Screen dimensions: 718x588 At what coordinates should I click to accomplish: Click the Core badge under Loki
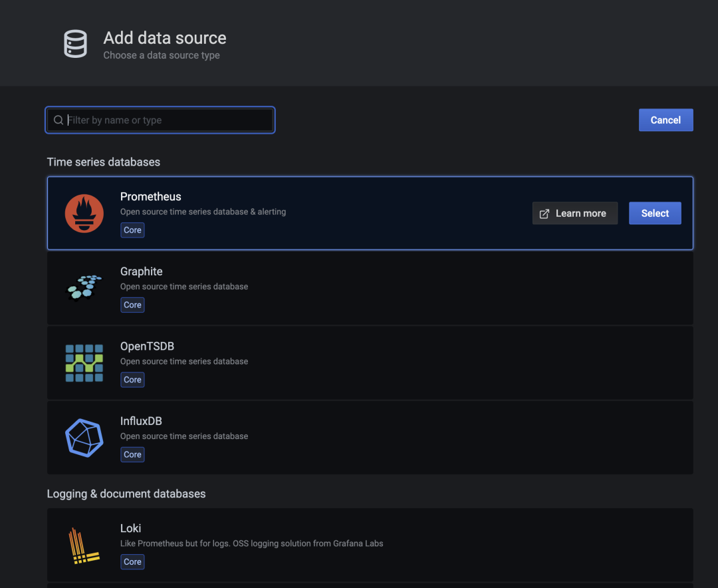132,562
